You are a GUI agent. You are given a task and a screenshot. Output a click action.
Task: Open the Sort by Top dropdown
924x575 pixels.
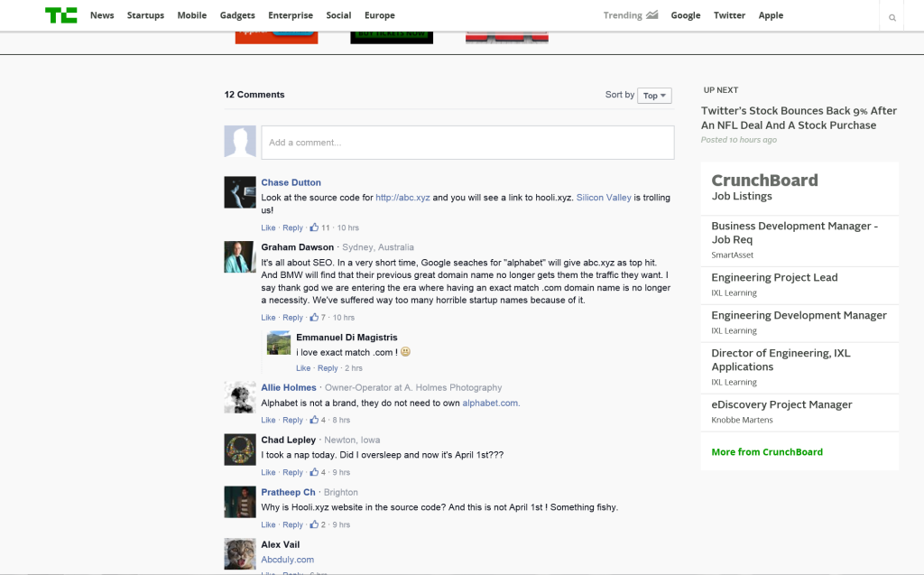tap(655, 96)
